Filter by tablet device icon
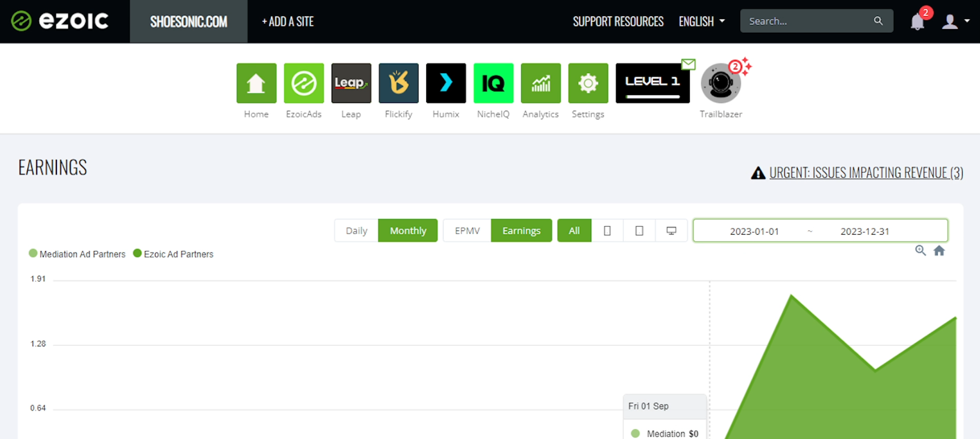This screenshot has width=980, height=439. [639, 230]
